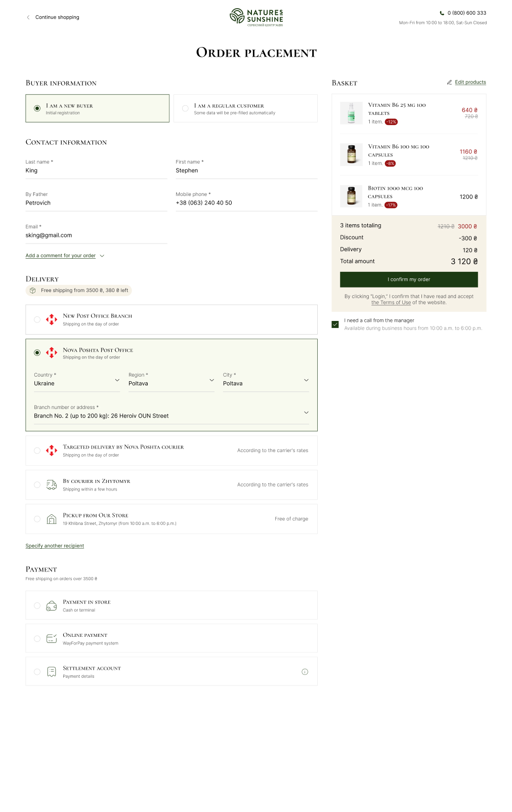
Task: Click the back arrow beside Continue shopping
Action: 28,17
